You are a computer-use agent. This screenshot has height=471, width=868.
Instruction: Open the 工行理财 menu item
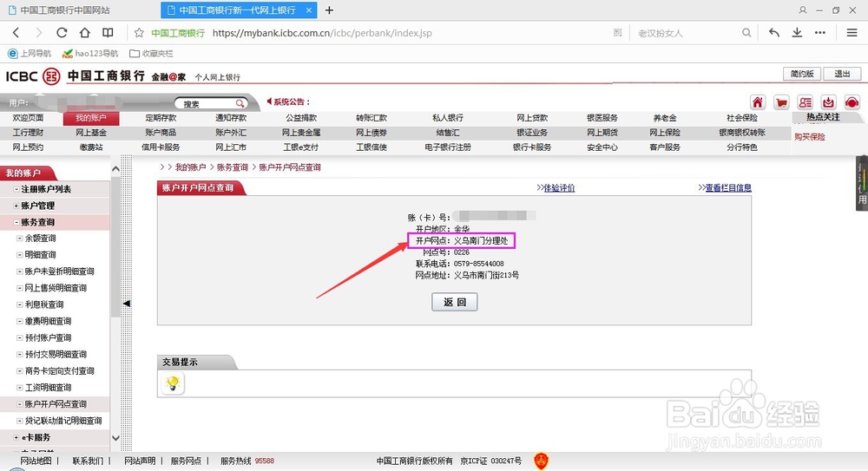28,133
